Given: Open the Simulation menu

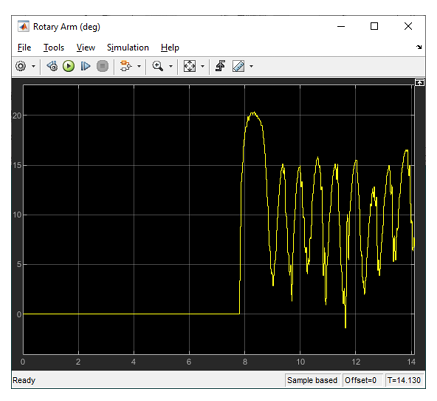Looking at the screenshot, I should click(128, 48).
